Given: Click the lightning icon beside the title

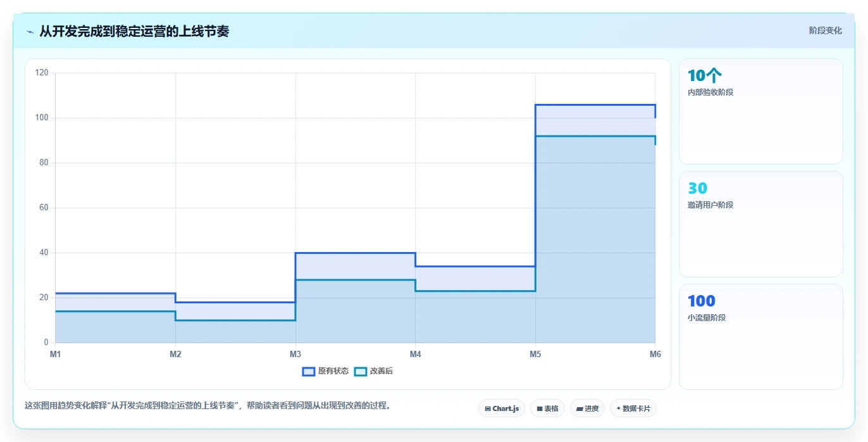Looking at the screenshot, I should [30, 31].
